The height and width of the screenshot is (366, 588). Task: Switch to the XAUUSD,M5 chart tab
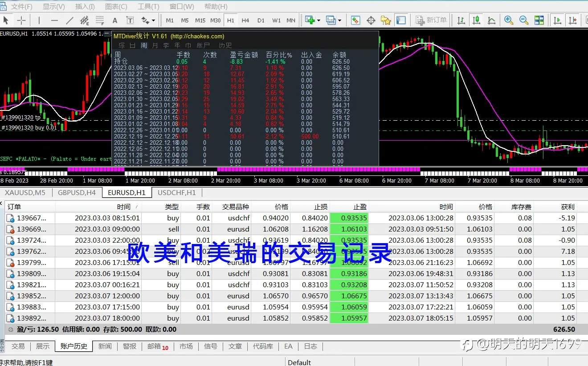[25, 192]
